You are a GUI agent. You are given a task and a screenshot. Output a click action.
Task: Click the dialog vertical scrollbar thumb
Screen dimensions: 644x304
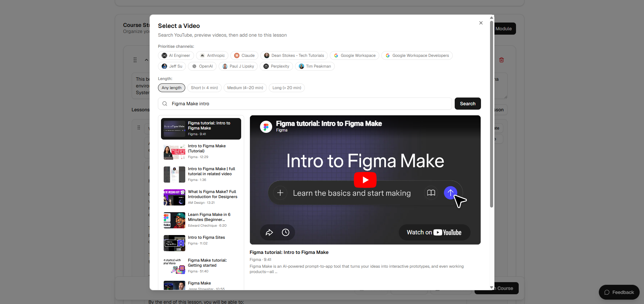point(491,114)
